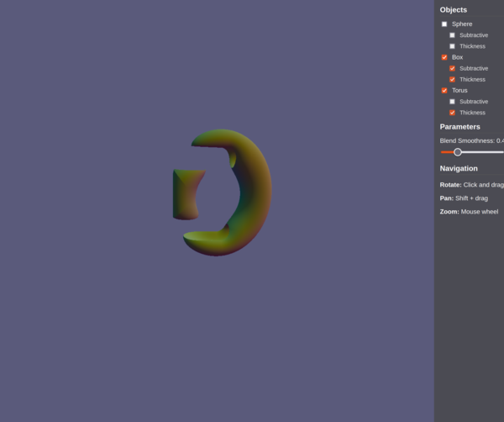504x422 pixels.
Task: Disable the Torus object checkbox
Action: click(x=444, y=90)
